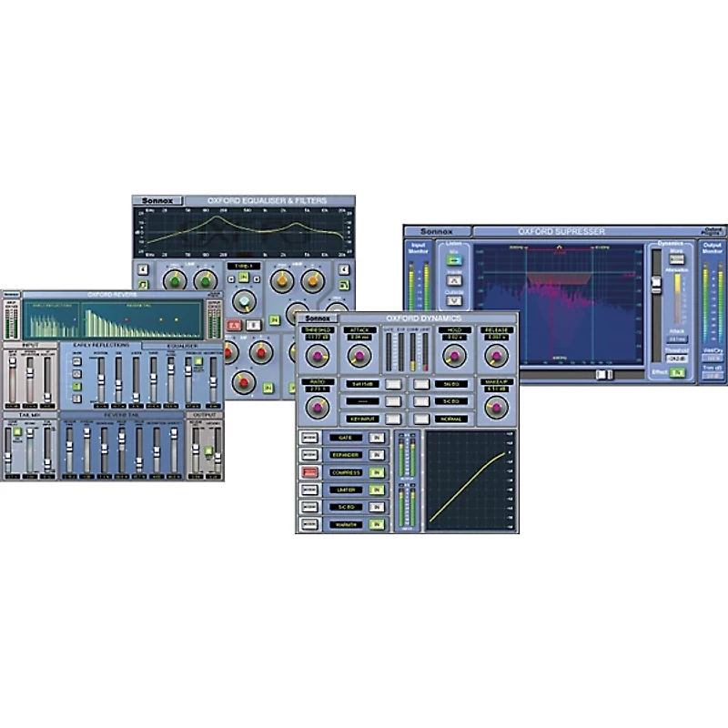This screenshot has height=728, width=728.
Task: Click the More button in the Dynamics section
Action: point(677,258)
